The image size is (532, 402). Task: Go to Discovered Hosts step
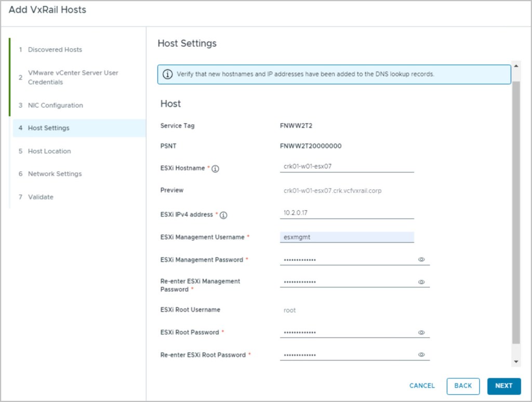click(x=55, y=50)
